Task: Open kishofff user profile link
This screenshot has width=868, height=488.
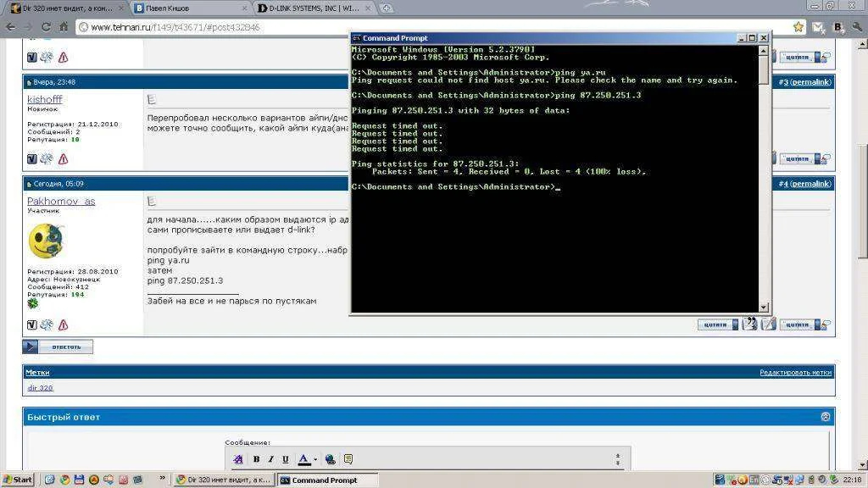Action: pyautogui.click(x=44, y=99)
